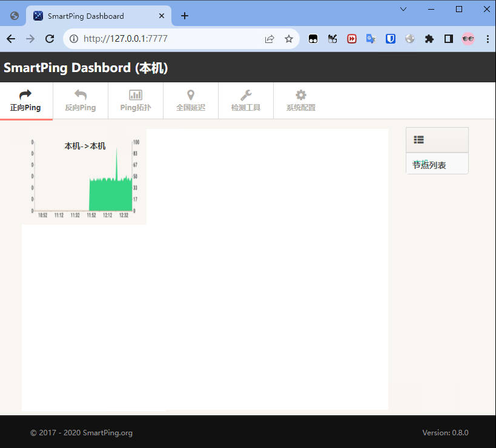Minimize the browser window
496x448 pixels.
click(x=431, y=9)
